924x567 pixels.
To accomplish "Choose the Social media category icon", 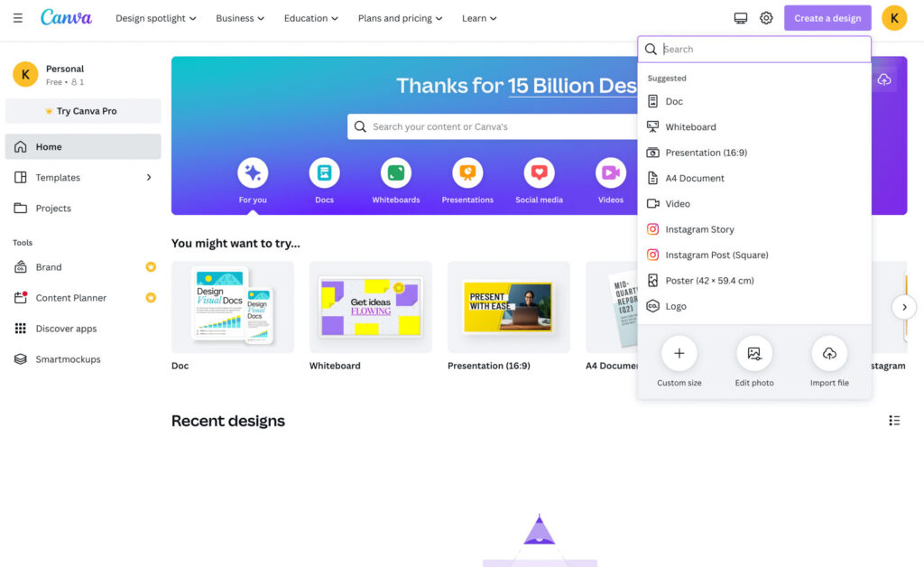I will (539, 172).
